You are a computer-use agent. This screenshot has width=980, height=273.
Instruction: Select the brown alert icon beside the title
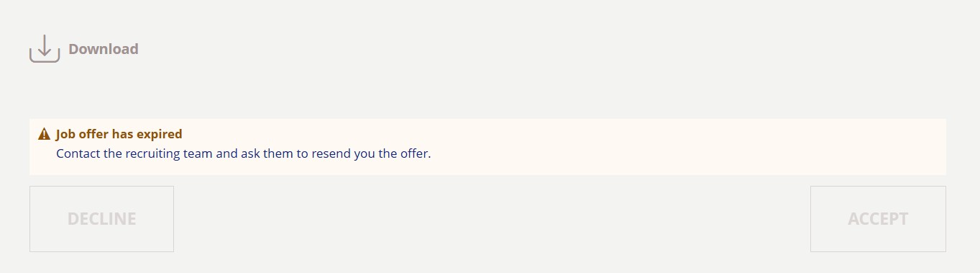pos(44,134)
